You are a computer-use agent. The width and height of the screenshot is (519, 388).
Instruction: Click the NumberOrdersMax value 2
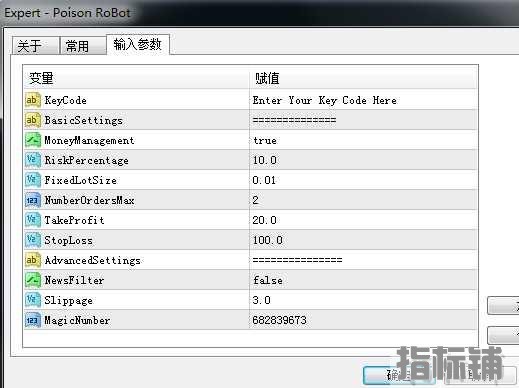point(255,200)
